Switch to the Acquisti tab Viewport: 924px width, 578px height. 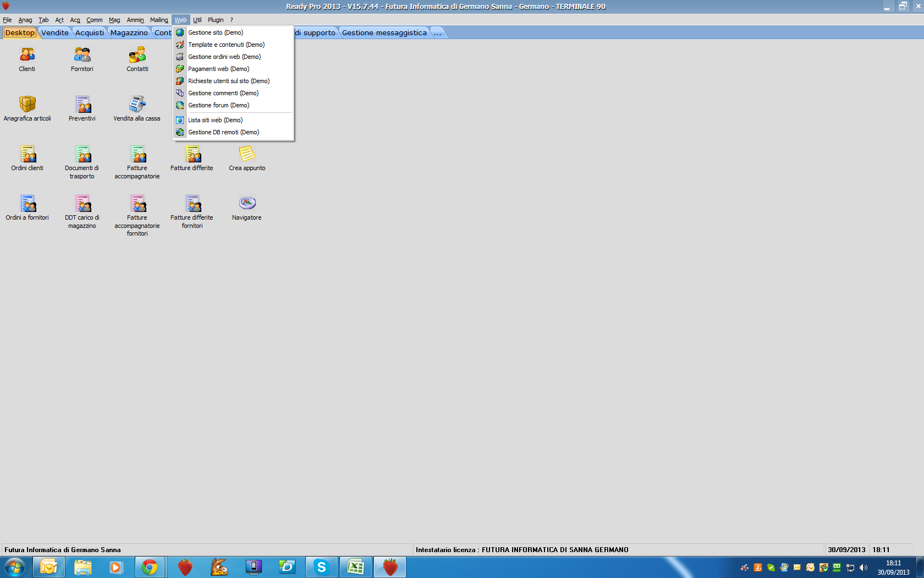[x=90, y=32]
